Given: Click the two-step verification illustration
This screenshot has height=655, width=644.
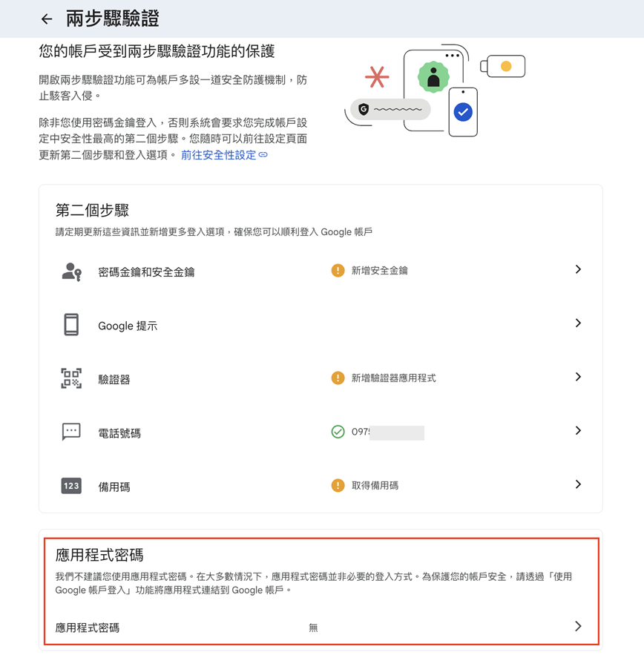Looking at the screenshot, I should point(435,90).
